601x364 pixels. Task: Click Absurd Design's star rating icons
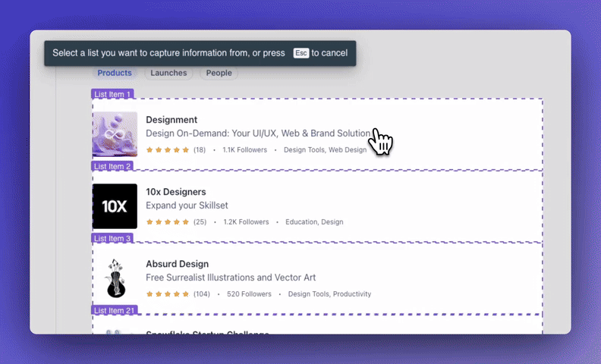pyautogui.click(x=168, y=294)
